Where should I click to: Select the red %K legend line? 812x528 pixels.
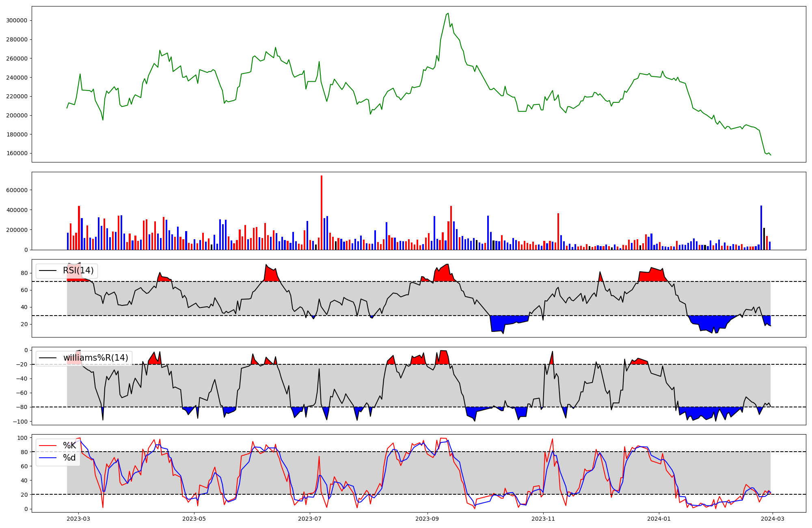tap(48, 446)
